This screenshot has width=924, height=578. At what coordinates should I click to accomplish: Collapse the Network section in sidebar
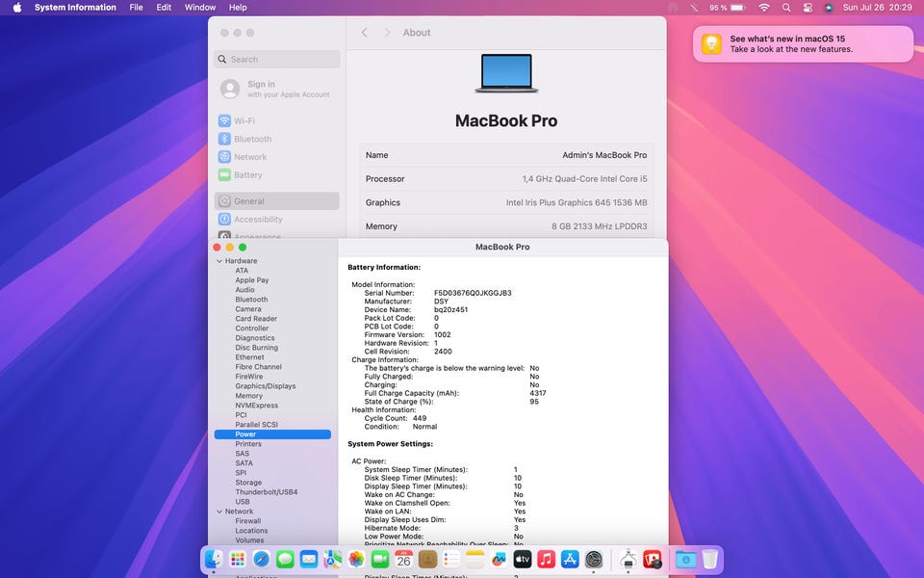[219, 512]
